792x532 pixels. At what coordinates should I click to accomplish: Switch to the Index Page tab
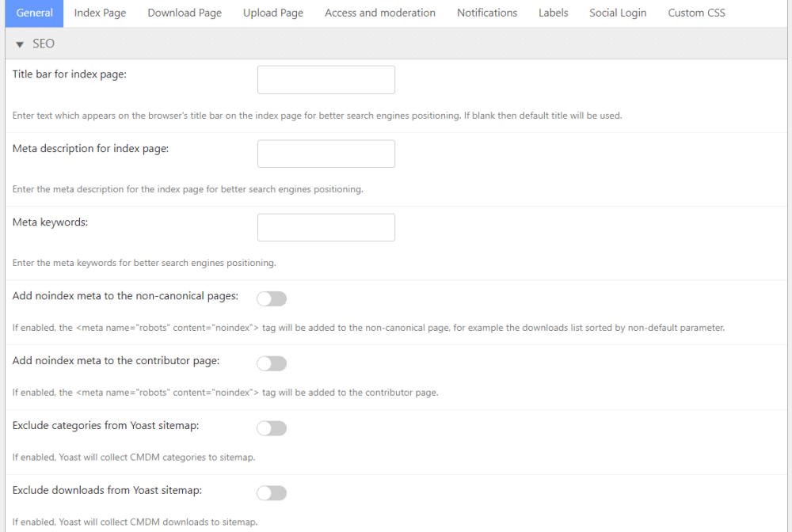100,13
